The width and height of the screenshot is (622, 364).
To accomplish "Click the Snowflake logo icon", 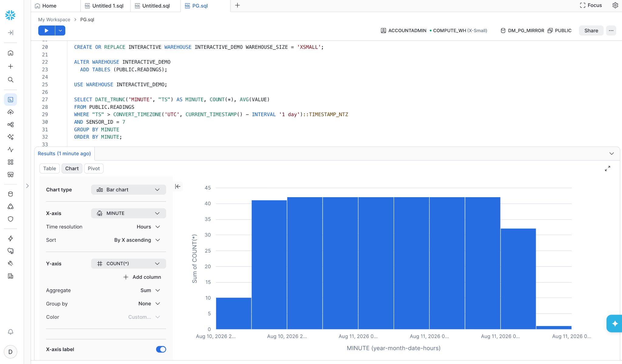I will point(10,15).
